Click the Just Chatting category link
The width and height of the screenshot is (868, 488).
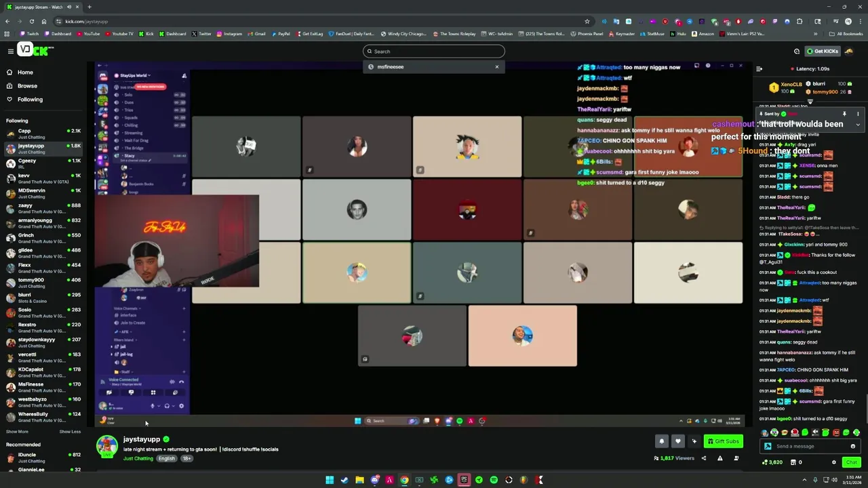pos(138,459)
